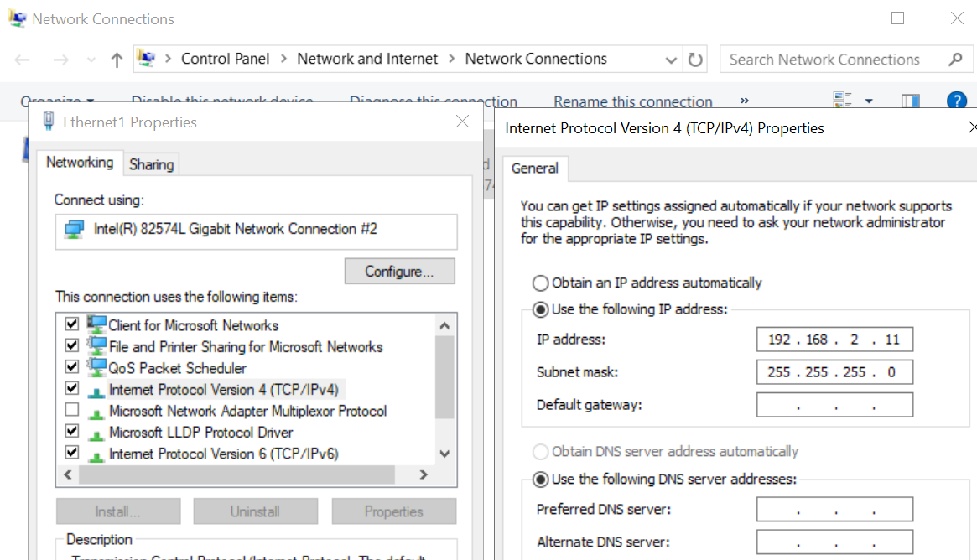Open the Organize menu
Image resolution: width=977 pixels, height=560 pixels.
click(57, 101)
